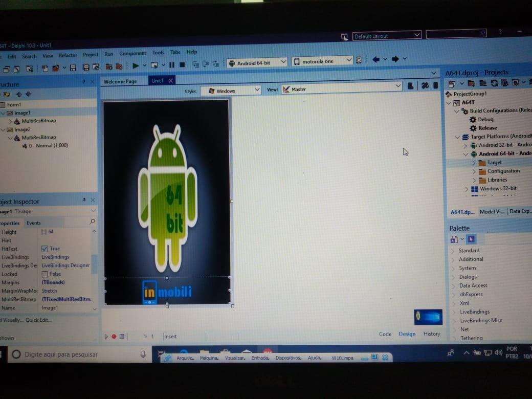
Task: Click the refresh devices icon beside motorola one
Action: pyautogui.click(x=359, y=60)
